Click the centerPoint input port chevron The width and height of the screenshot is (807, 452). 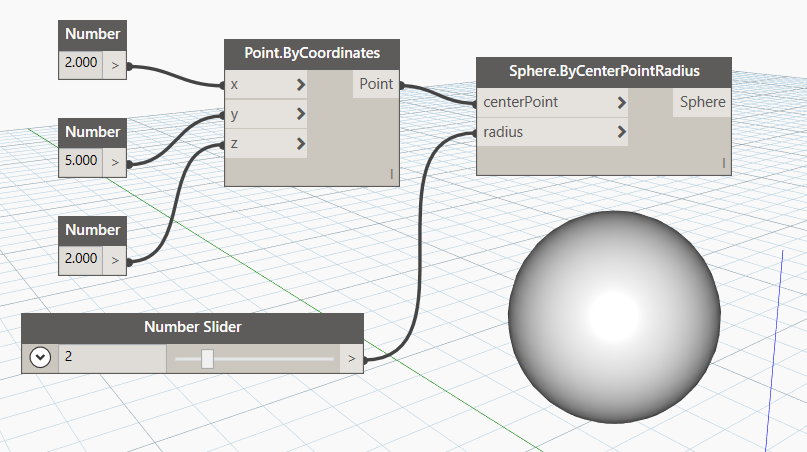tap(621, 102)
